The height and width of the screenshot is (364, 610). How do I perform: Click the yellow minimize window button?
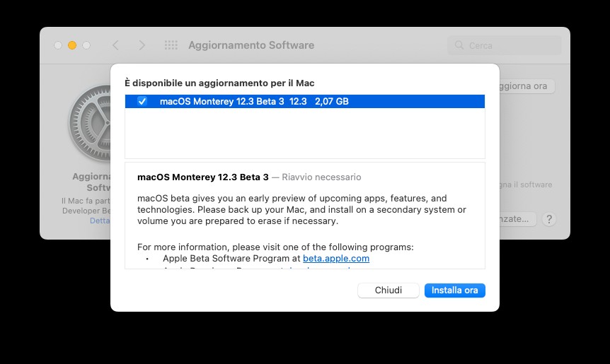pyautogui.click(x=72, y=45)
